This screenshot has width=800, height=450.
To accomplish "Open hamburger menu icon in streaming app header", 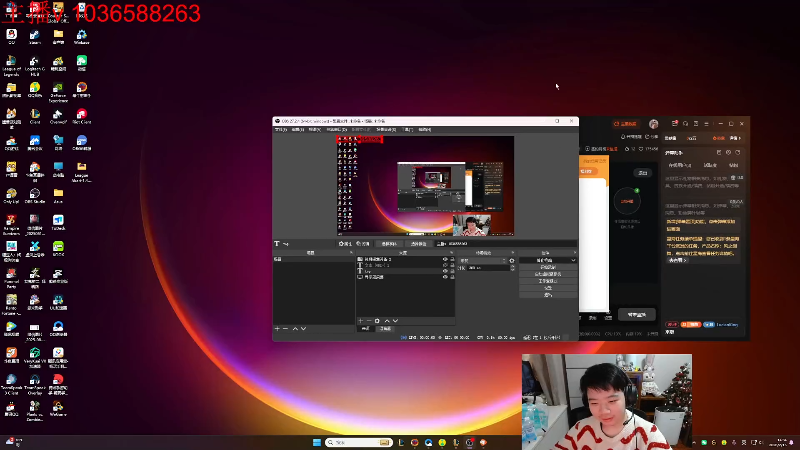I will pos(707,123).
